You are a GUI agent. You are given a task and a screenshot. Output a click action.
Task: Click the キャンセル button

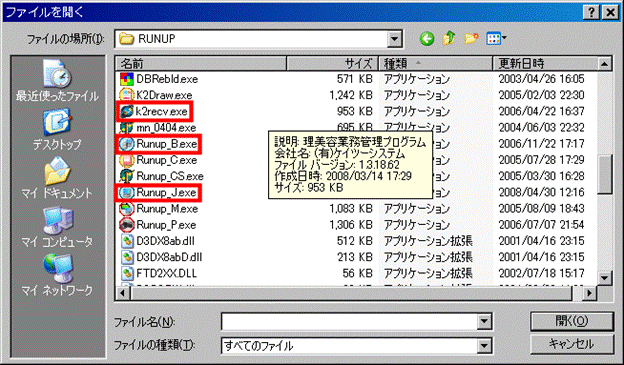[x=572, y=344]
